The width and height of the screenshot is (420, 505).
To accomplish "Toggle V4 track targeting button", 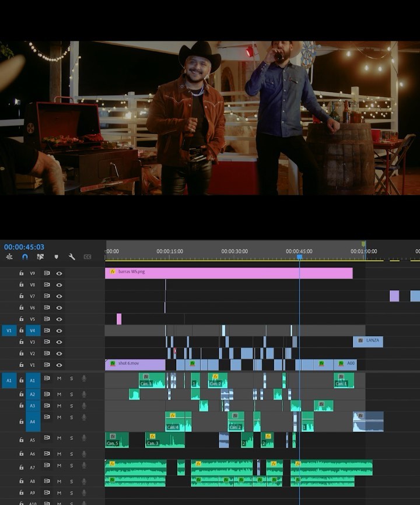I will coord(33,331).
